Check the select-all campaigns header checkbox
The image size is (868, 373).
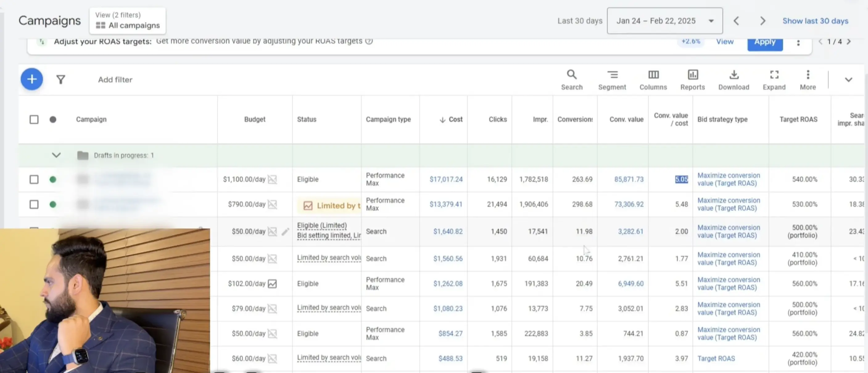point(34,120)
